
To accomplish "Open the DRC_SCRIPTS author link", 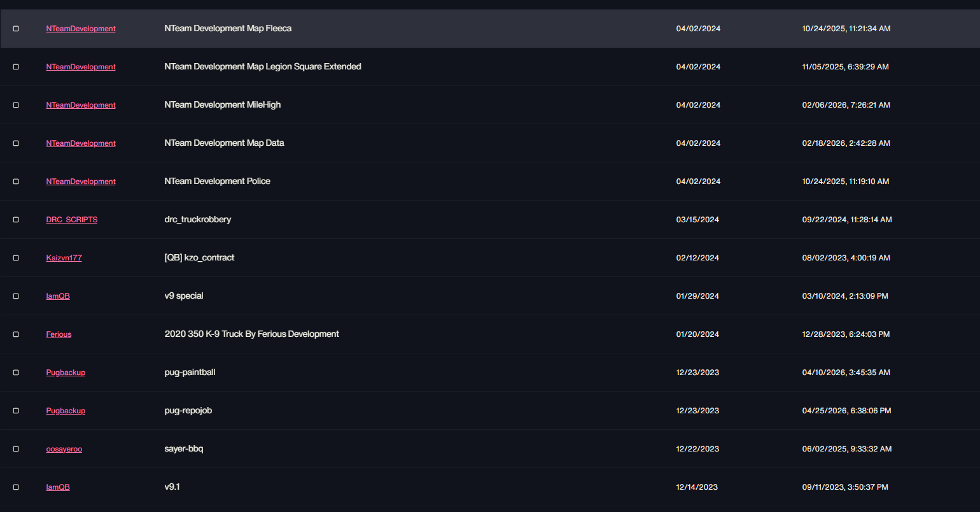I will 72,220.
